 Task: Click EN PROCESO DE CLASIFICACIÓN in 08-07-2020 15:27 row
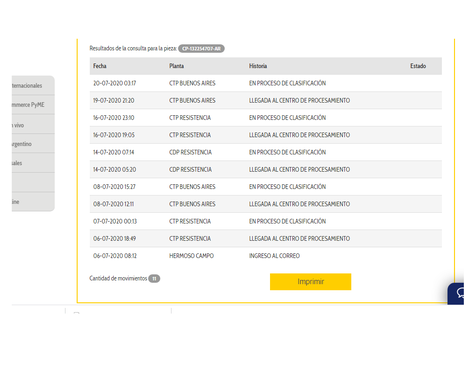pos(287,187)
